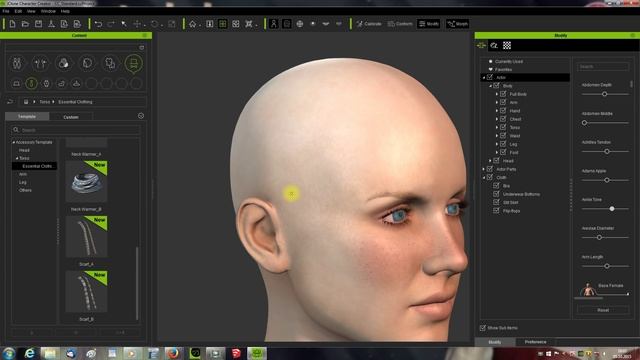Toggle the Underwear Bottoms checkbox
Screen dimensions: 640x360
pos(497,194)
